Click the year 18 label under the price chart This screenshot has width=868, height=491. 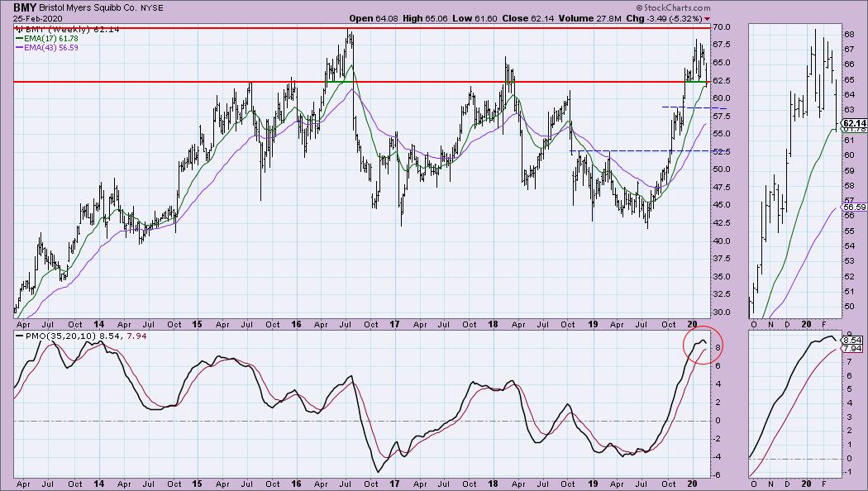[x=493, y=324]
